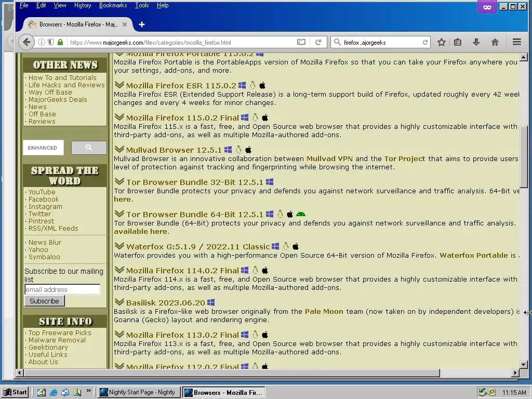Open the Waterfox Portable link
Viewport: 532px width, 399px height.
tap(474, 255)
